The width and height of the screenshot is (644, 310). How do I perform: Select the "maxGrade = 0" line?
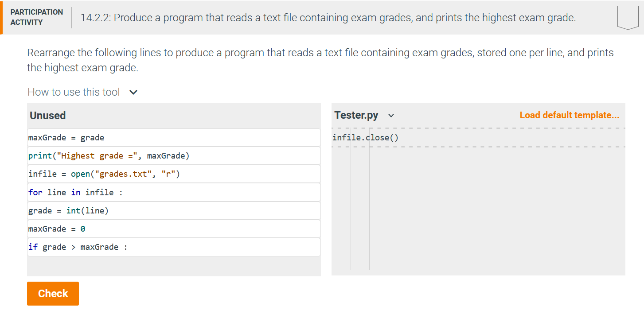point(174,229)
